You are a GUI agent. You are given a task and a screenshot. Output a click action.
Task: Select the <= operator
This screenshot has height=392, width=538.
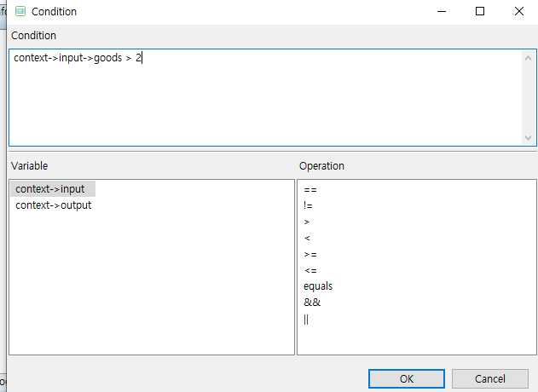tap(310, 270)
